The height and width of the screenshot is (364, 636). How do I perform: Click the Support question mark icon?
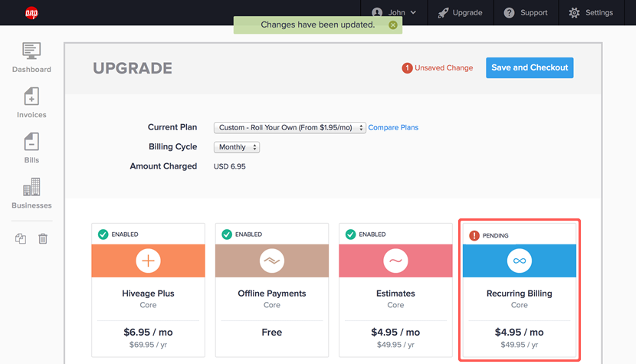point(509,12)
